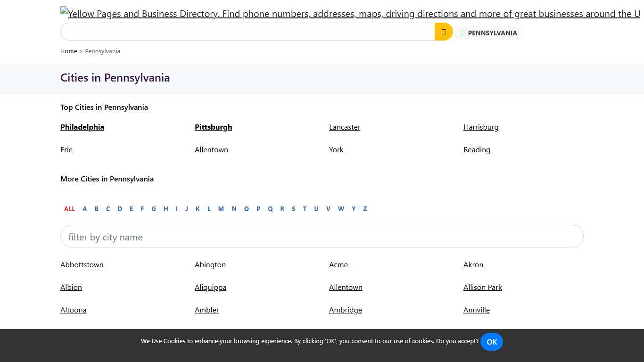
Task: Select the ALL letter filter
Action: pos(69,209)
